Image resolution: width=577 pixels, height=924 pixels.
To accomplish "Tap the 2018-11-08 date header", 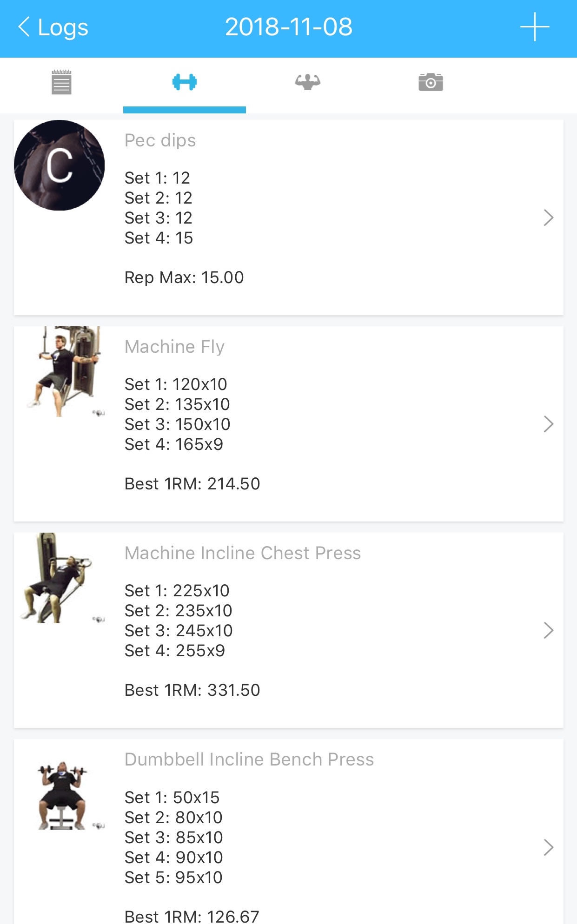I will [288, 27].
